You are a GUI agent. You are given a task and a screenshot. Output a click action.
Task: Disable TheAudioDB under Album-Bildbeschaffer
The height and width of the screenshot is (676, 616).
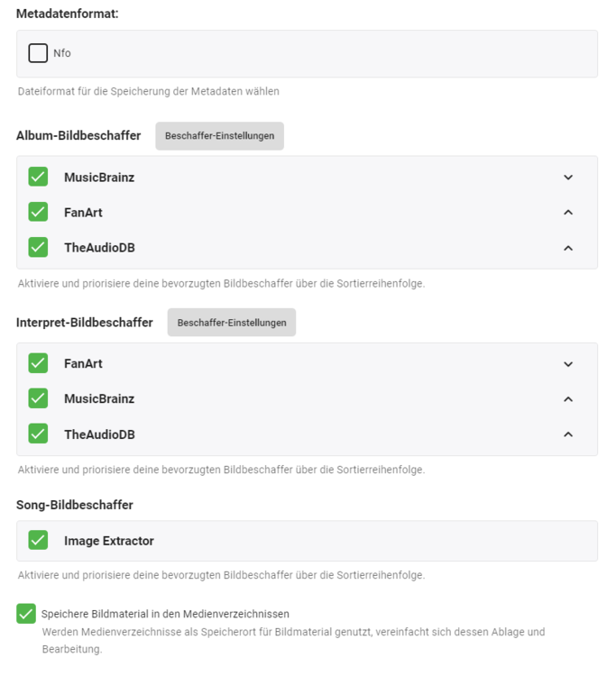point(38,247)
